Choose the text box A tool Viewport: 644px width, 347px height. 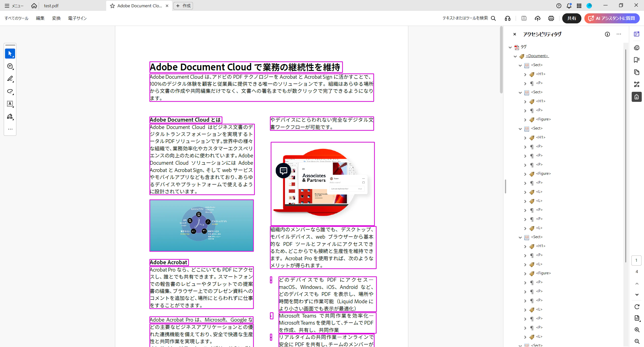(10, 104)
